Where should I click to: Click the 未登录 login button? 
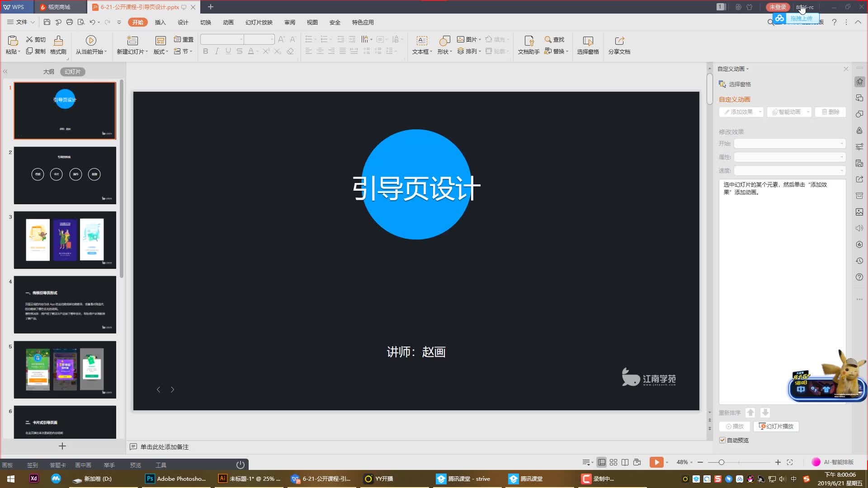[x=778, y=7]
